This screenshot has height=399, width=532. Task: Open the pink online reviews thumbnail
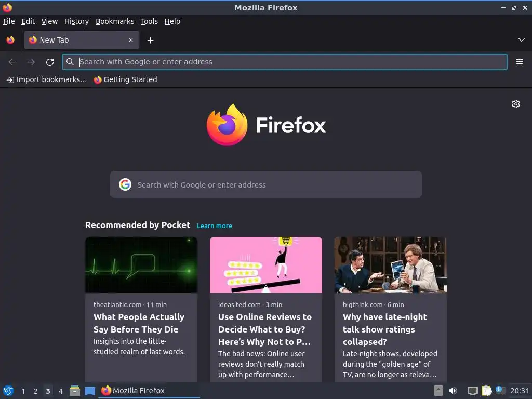(x=265, y=265)
